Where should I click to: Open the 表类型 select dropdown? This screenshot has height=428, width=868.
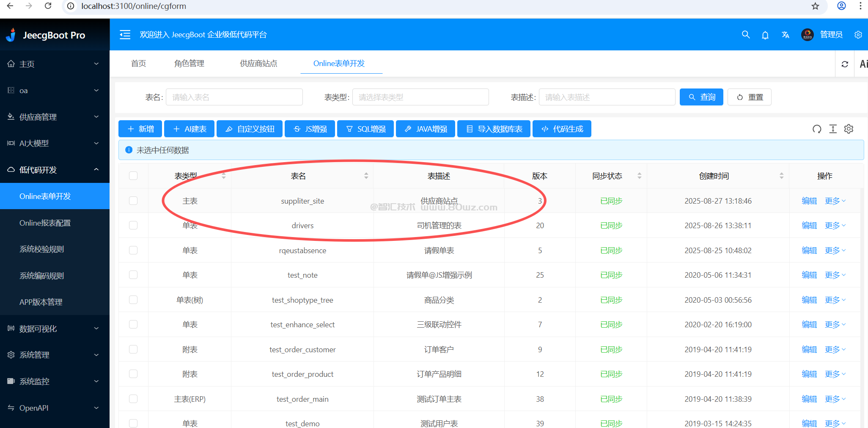coord(420,97)
